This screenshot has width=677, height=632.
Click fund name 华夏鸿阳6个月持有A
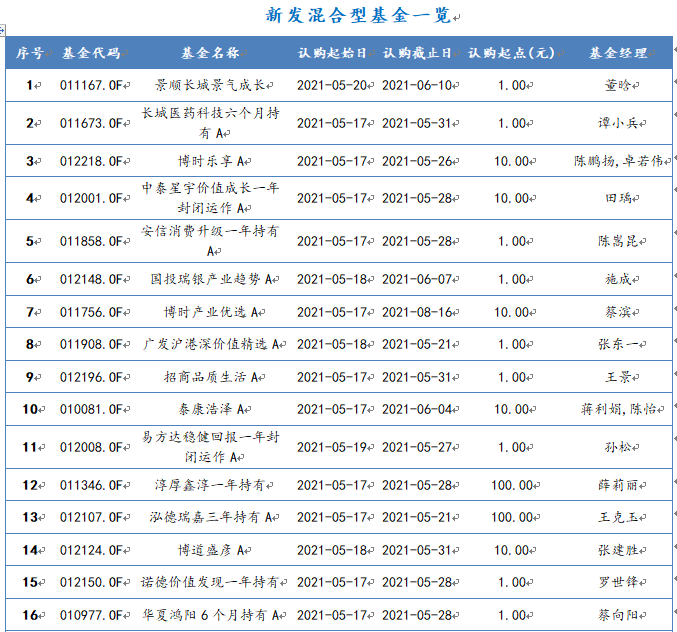click(x=211, y=615)
